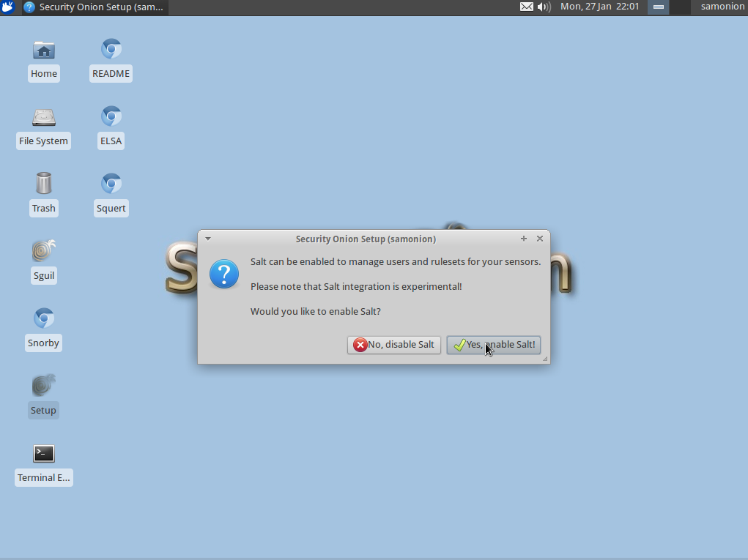
Task: Click the dialog resize grip corner
Action: (545, 359)
